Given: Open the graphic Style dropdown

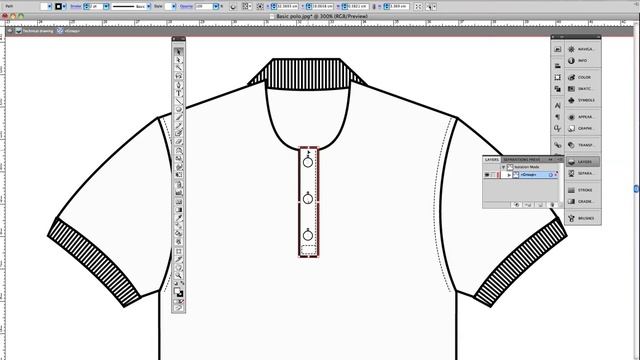Looking at the screenshot, I should tap(173, 7).
